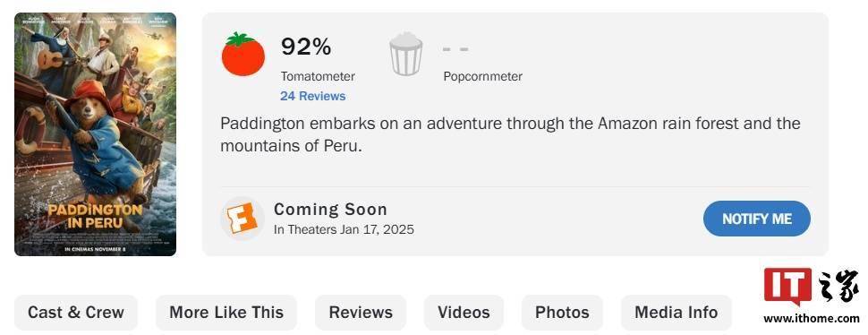Click the empty Popcornmeter score dashes
The height and width of the screenshot is (335, 868).
(x=455, y=48)
